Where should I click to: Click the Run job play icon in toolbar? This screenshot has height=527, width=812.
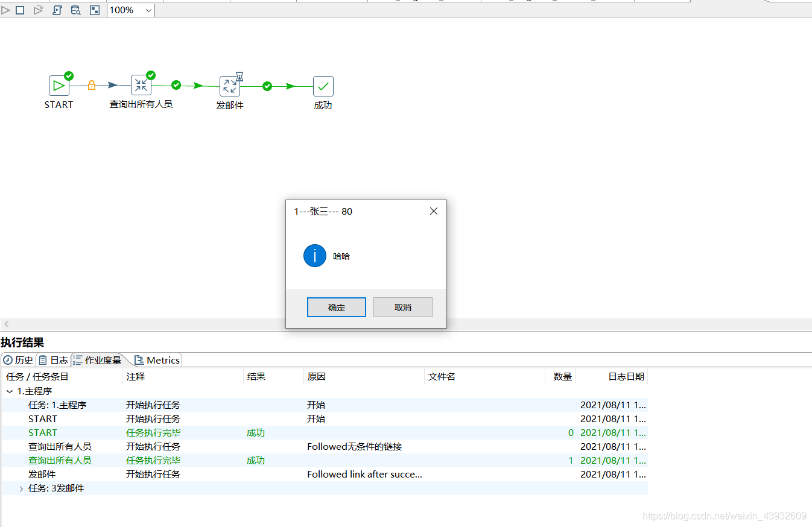[5, 10]
